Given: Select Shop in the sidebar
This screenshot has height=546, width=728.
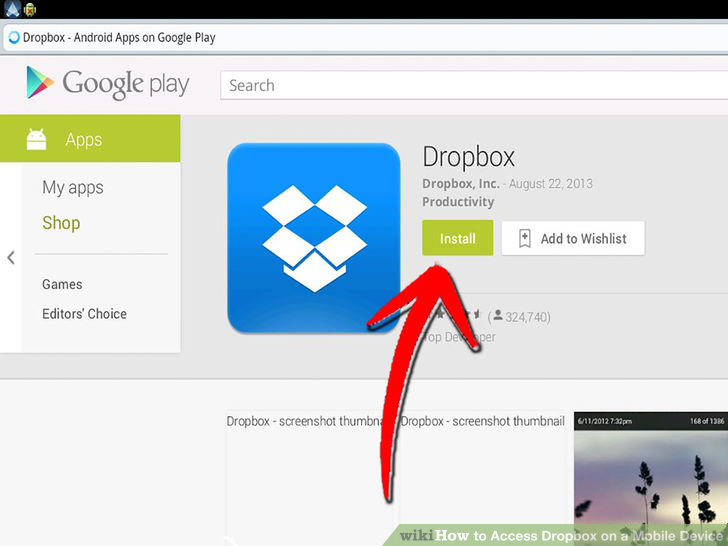Looking at the screenshot, I should click(61, 223).
